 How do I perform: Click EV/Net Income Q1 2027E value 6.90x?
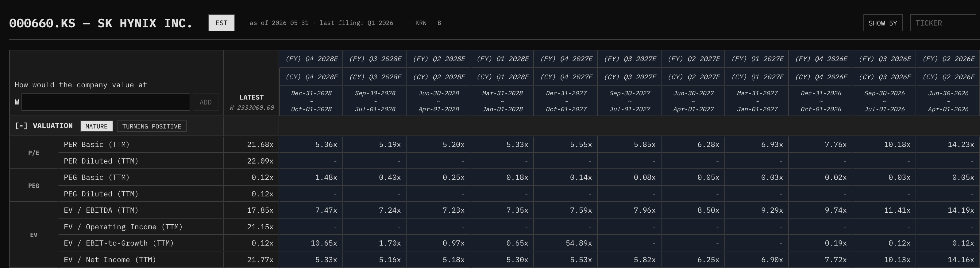(772, 260)
